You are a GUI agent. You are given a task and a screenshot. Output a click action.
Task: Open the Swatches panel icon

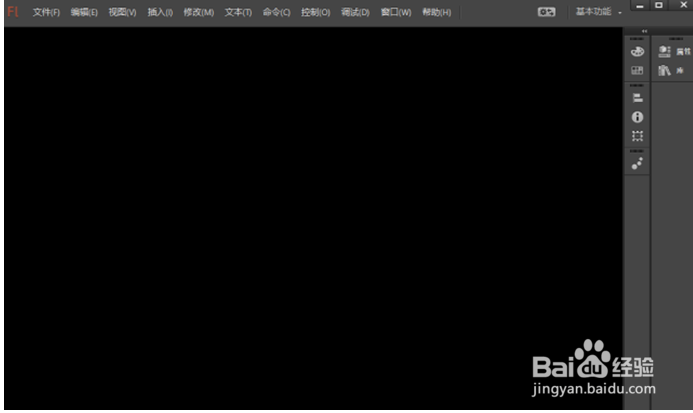(x=637, y=70)
